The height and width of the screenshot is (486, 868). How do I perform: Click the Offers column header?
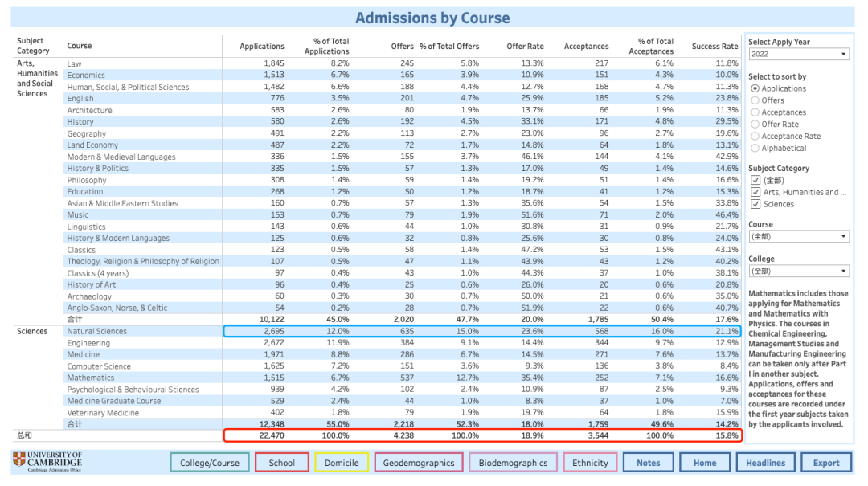(403, 47)
